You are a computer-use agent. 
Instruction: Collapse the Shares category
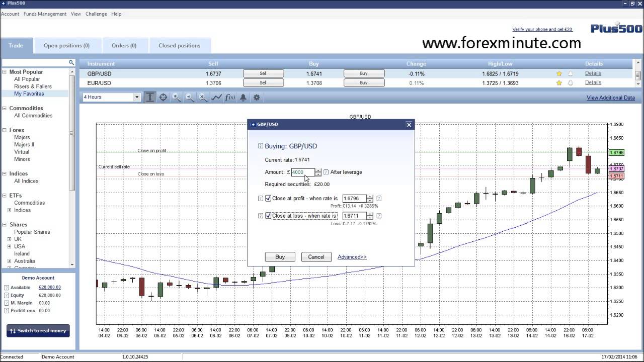pyautogui.click(x=5, y=225)
